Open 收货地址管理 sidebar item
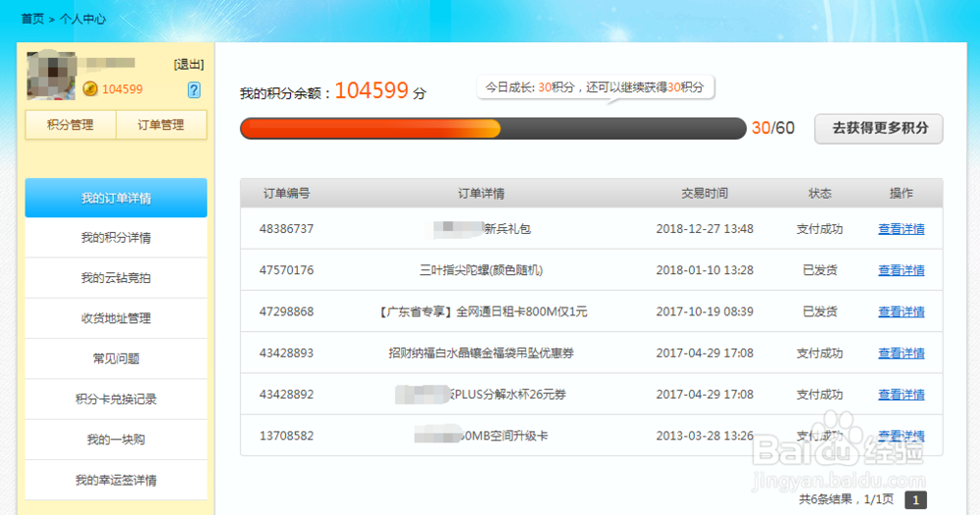 (x=116, y=318)
